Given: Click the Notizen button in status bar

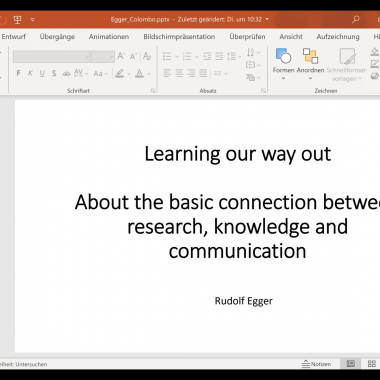Looking at the screenshot, I should pos(316,364).
